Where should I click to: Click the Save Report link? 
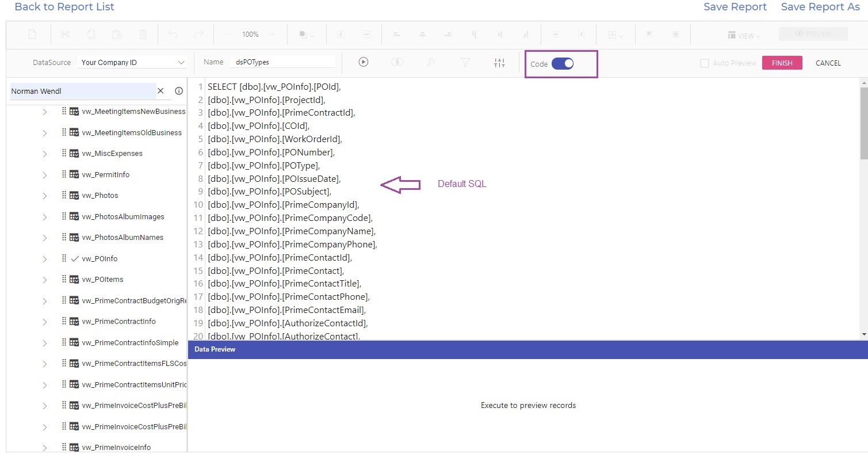pyautogui.click(x=735, y=7)
